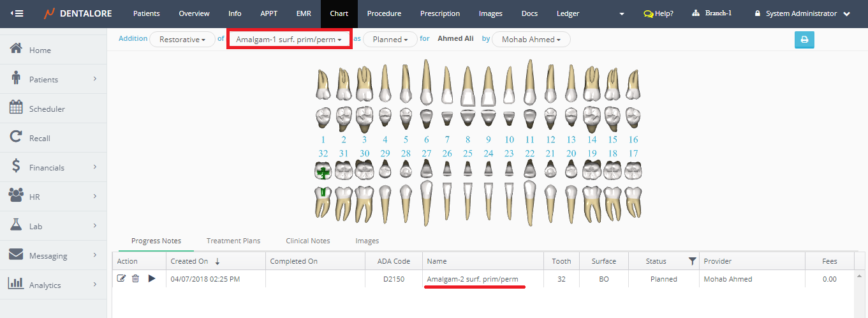Open the Planned status dropdown
868x318 pixels.
(x=390, y=40)
